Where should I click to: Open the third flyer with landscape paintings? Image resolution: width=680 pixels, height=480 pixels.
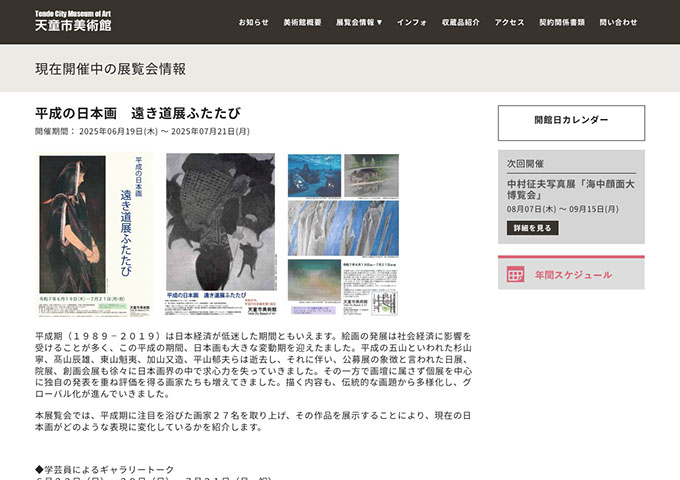click(343, 234)
